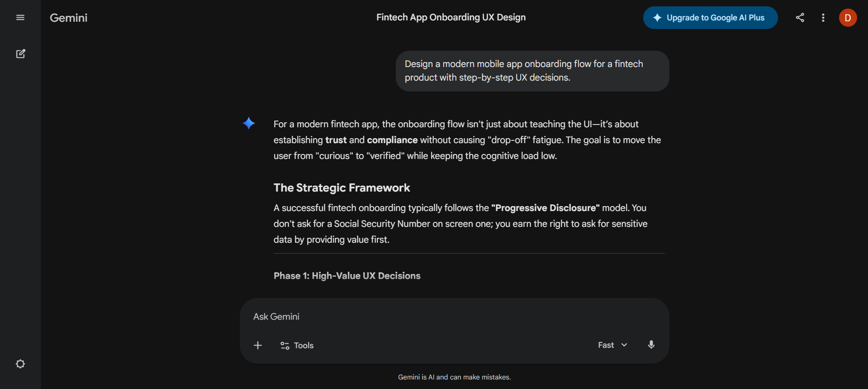Open the profile avatar marked D
This screenshot has width=868, height=389.
click(848, 18)
